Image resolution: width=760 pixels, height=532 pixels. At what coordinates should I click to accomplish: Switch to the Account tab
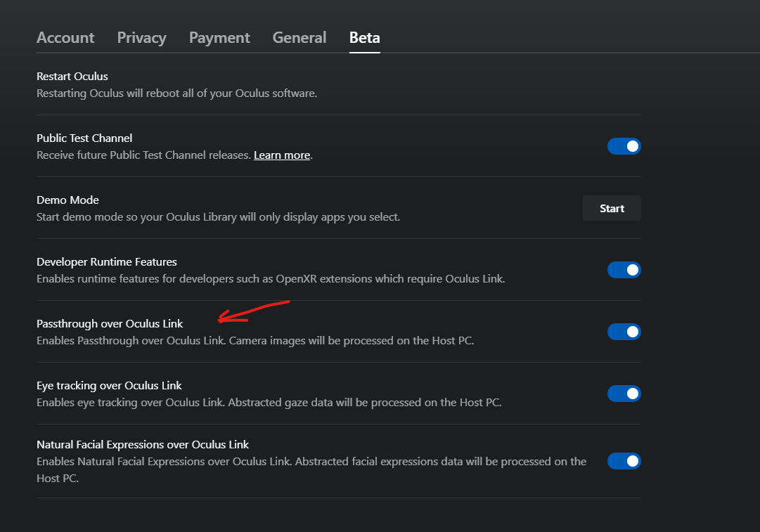65,37
